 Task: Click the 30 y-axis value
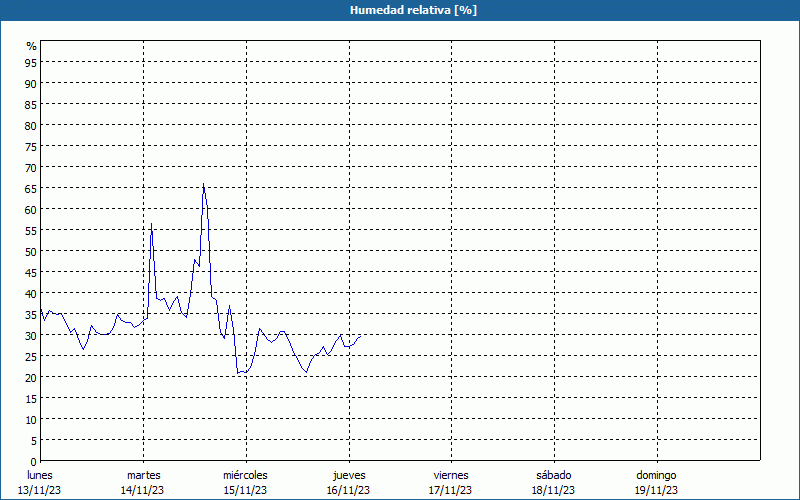[31, 336]
